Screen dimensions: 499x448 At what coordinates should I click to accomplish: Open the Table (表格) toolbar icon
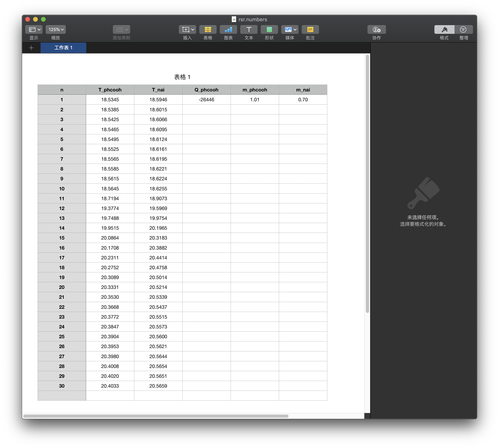208,29
